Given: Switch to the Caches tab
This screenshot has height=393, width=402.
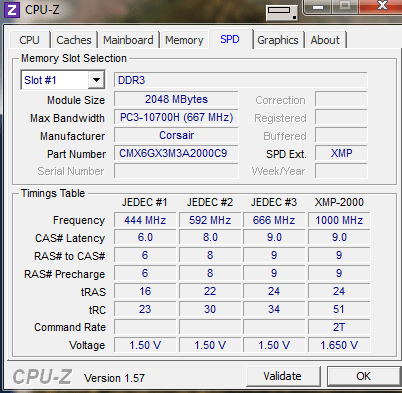Looking at the screenshot, I should point(74,40).
